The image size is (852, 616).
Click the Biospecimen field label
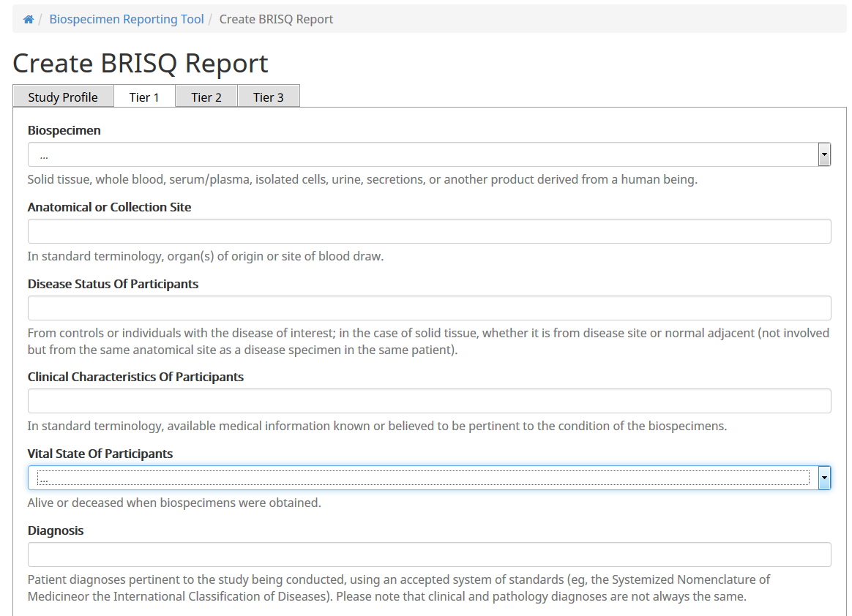64,130
